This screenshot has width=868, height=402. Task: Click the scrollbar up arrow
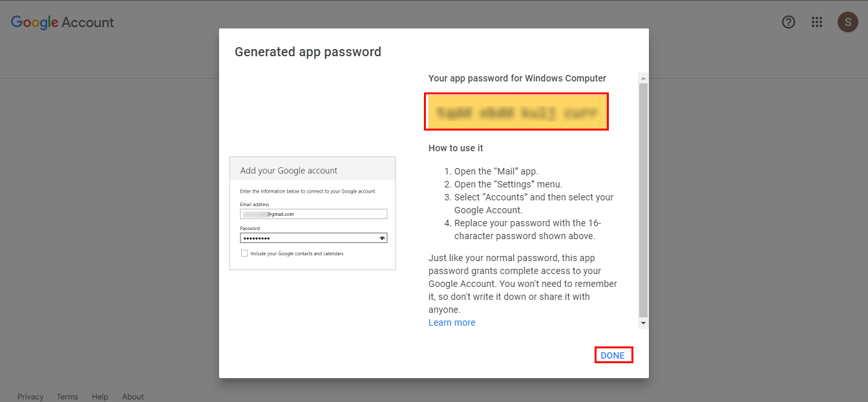[642, 78]
